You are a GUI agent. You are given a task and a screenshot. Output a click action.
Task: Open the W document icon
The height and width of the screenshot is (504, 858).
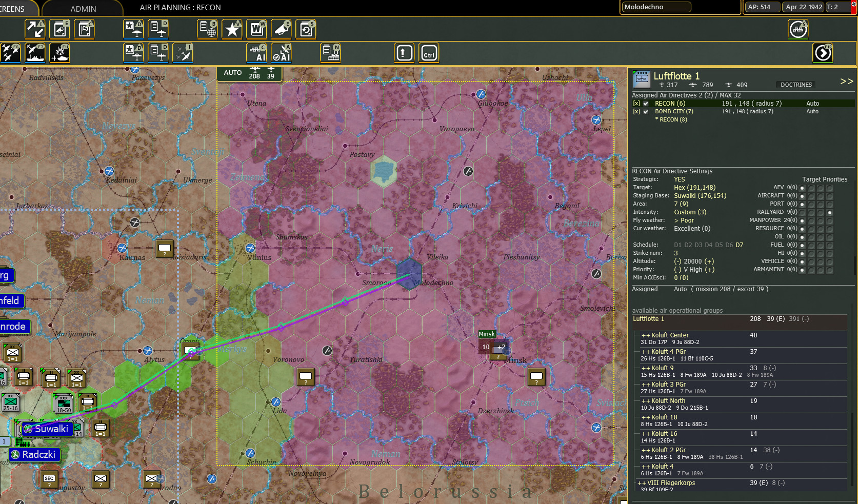(256, 29)
